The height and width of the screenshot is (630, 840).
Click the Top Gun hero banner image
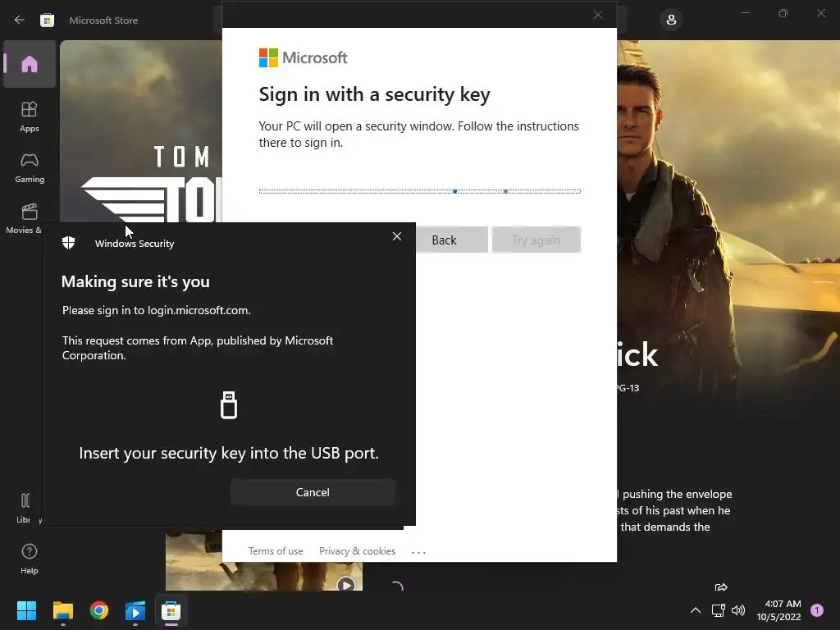click(x=728, y=214)
